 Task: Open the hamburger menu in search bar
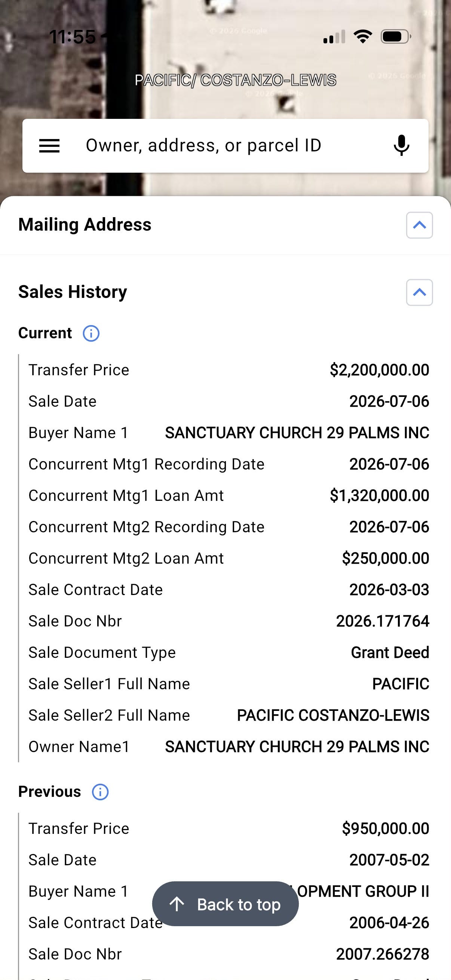(x=49, y=146)
